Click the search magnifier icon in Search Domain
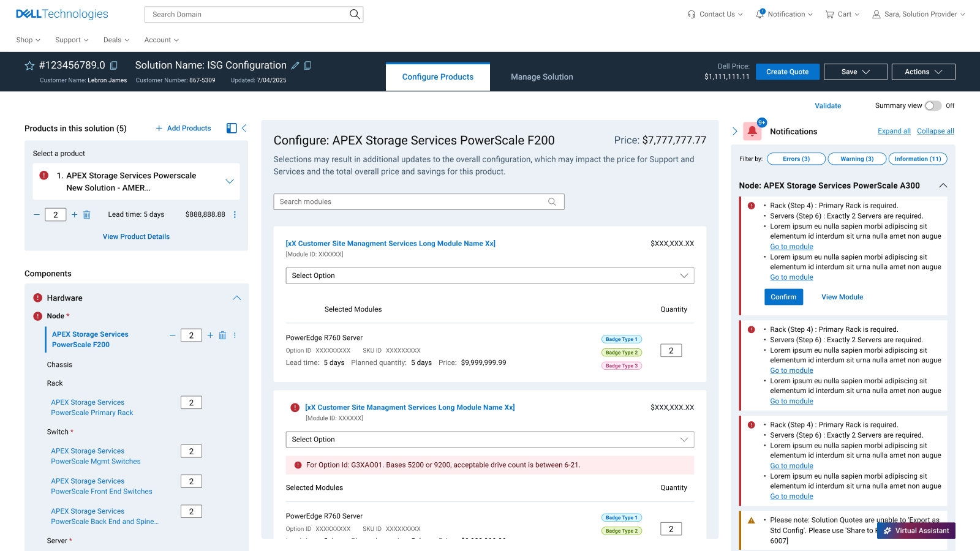980x551 pixels. coord(355,14)
